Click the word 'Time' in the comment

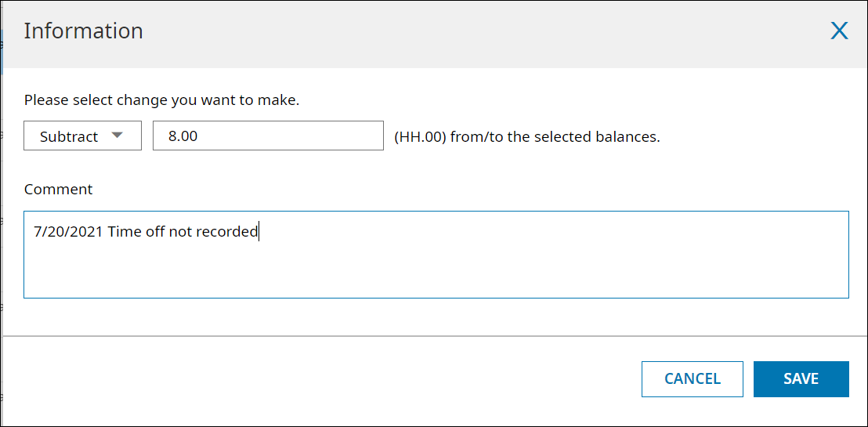(x=125, y=232)
